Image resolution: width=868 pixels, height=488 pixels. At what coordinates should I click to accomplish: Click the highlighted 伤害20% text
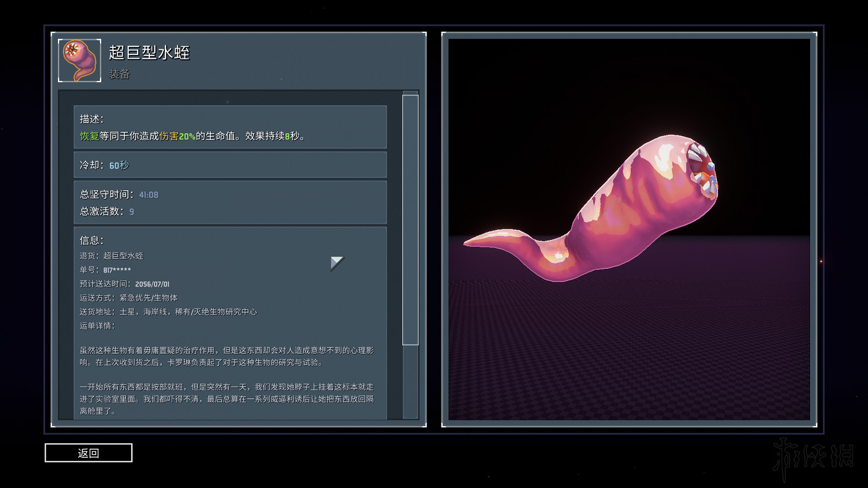177,136
